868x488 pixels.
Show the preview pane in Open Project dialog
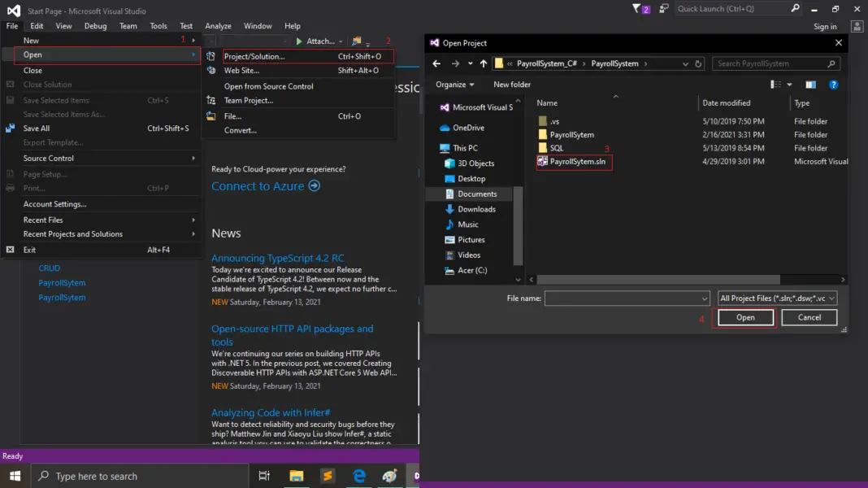click(x=809, y=85)
